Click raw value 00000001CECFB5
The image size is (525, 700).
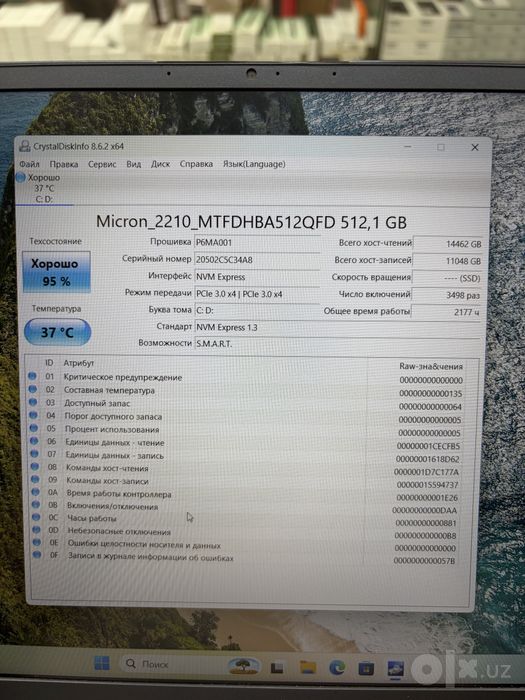[428, 446]
